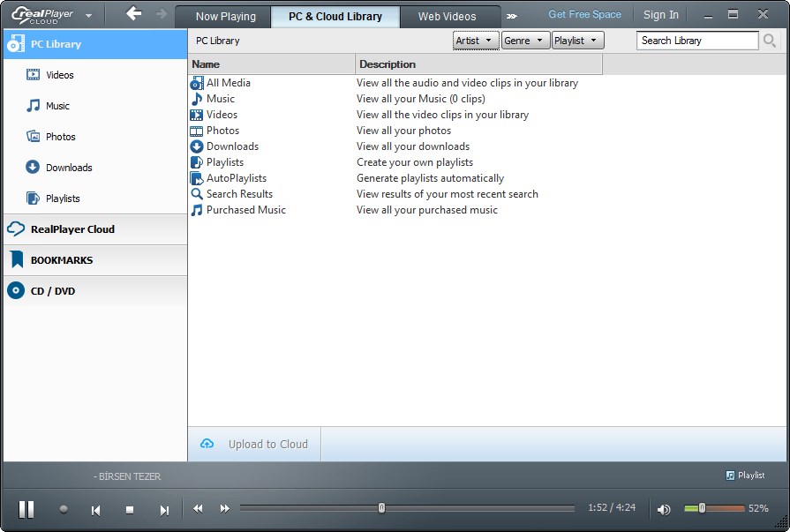
Task: Open the Web Videos tab
Action: click(447, 17)
